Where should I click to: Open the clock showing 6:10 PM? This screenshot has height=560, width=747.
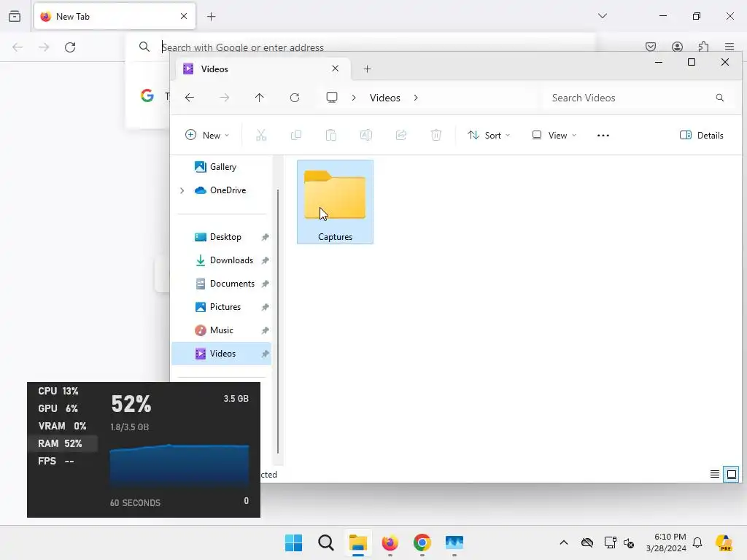pyautogui.click(x=666, y=542)
